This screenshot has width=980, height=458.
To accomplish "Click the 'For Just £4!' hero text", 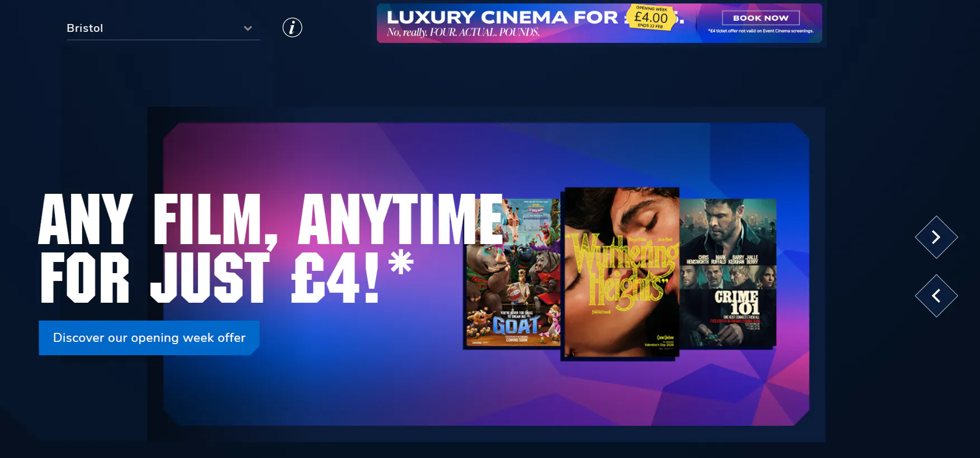I will 210,277.
